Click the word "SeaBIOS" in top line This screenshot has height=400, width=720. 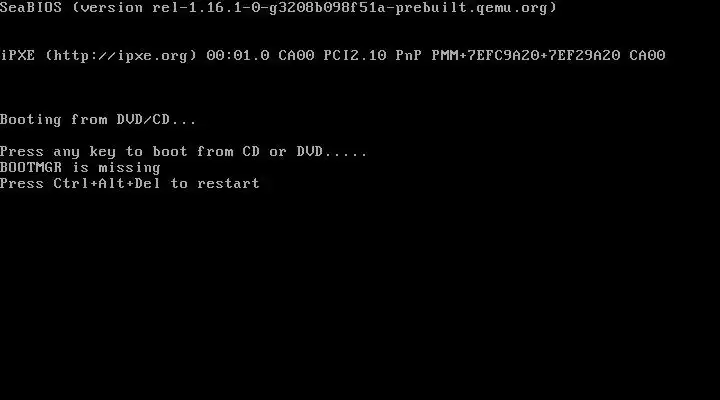(31, 8)
